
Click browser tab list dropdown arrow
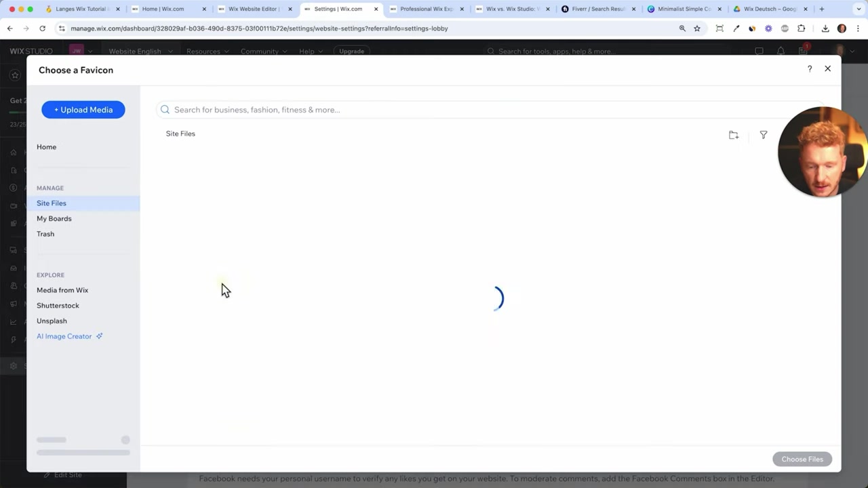858,9
